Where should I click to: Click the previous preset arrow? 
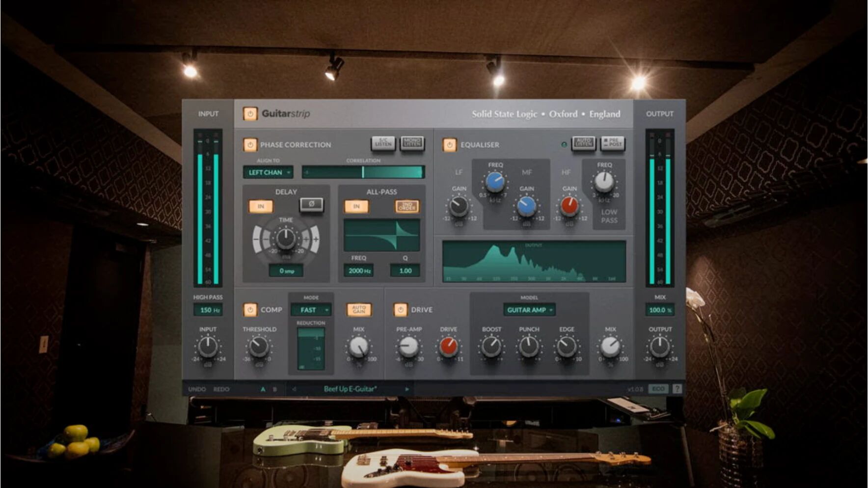click(x=294, y=389)
